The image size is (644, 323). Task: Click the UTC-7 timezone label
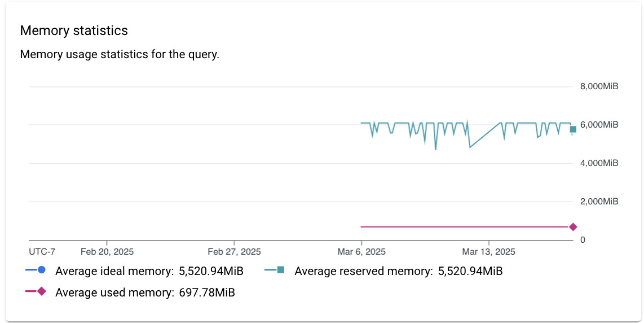(x=42, y=251)
